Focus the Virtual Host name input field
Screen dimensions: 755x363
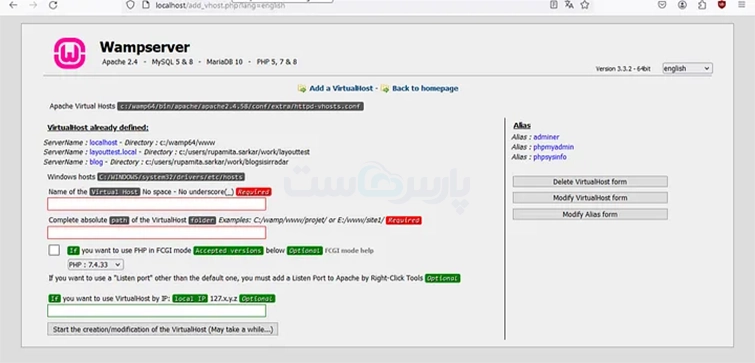pos(156,204)
